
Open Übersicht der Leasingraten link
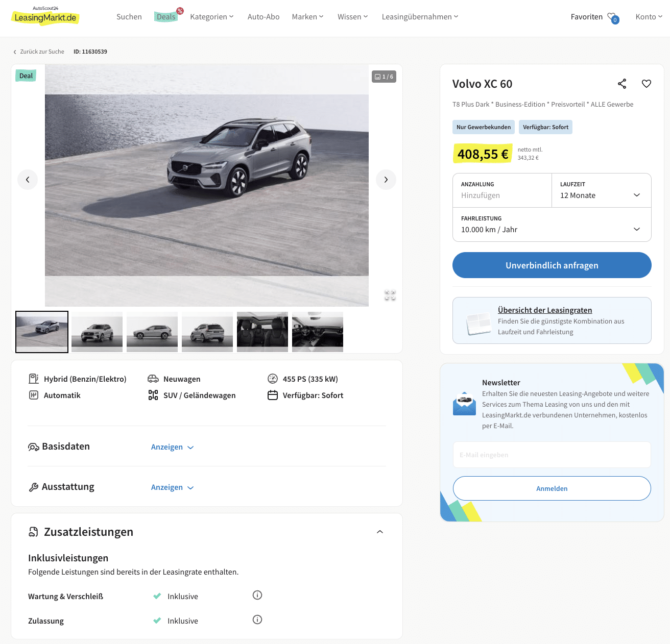coord(545,310)
